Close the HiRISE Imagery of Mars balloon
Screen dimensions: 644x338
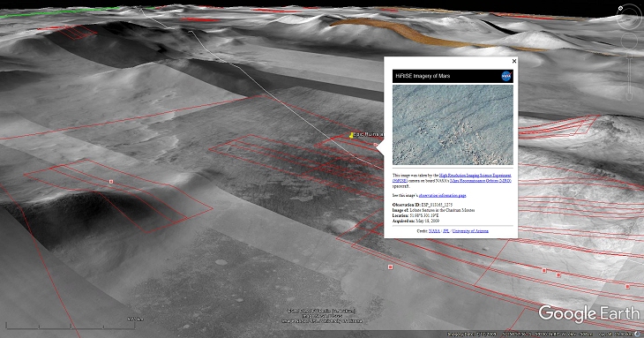click(x=513, y=61)
